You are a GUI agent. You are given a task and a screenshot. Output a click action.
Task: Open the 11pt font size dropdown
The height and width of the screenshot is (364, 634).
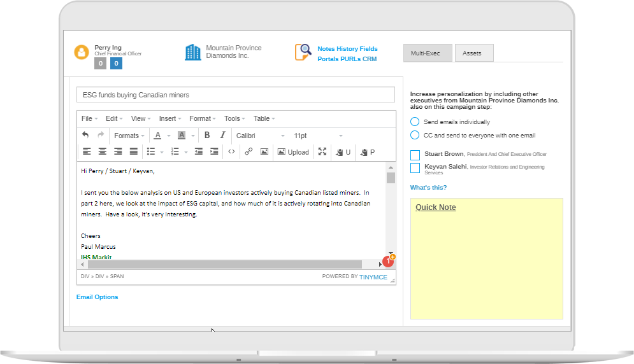(318, 136)
